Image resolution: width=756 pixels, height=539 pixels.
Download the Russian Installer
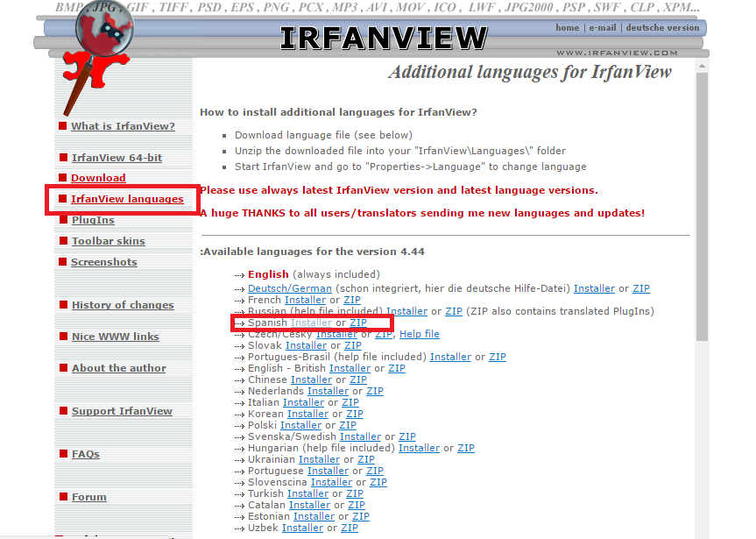407,311
